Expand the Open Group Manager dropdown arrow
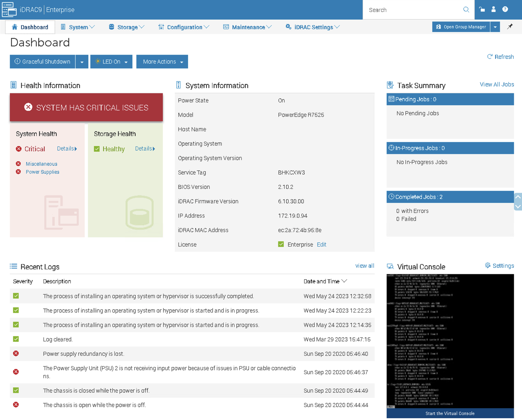Screen dimensions: 522x420 pyautogui.click(x=495, y=27)
